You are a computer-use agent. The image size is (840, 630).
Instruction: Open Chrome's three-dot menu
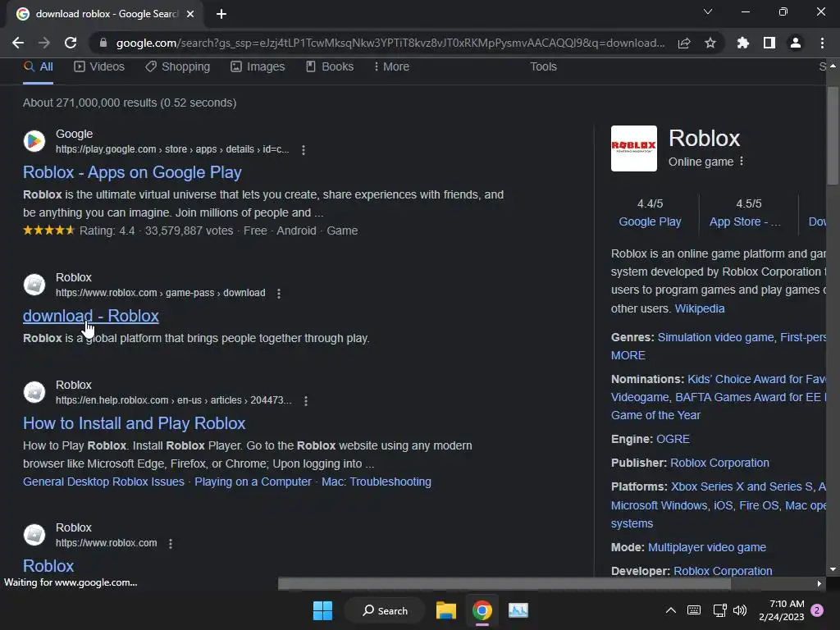[x=822, y=43]
